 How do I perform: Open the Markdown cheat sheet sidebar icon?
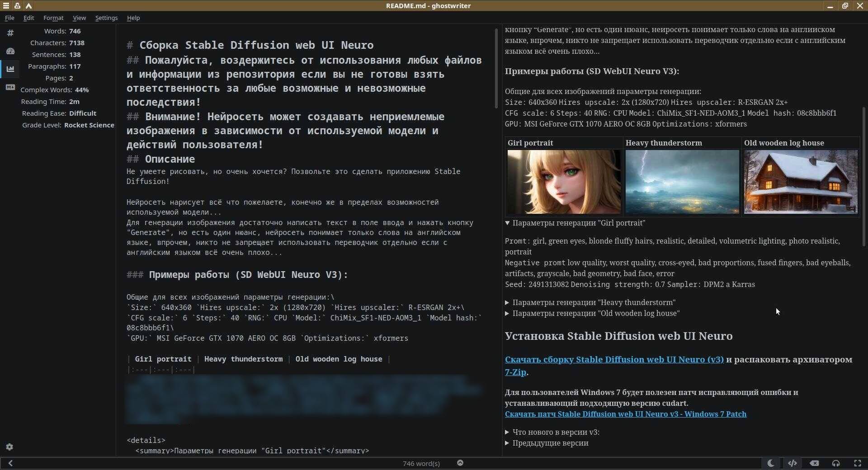click(10, 87)
